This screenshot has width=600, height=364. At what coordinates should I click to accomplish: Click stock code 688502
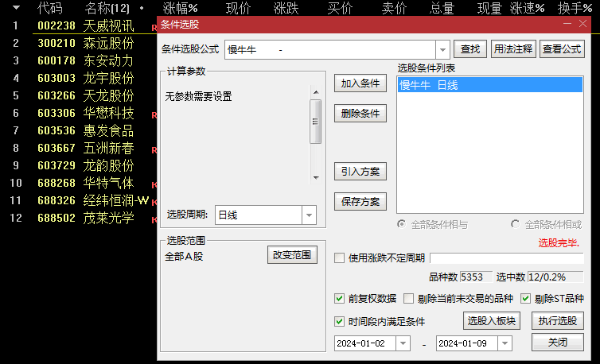coord(56,218)
